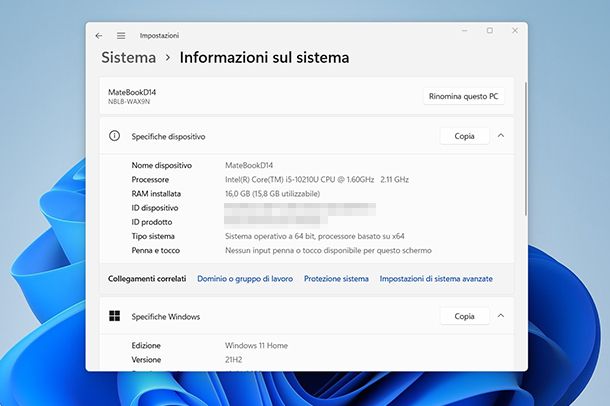
Task: Select the Windows 11 Home edition value
Action: [256, 345]
